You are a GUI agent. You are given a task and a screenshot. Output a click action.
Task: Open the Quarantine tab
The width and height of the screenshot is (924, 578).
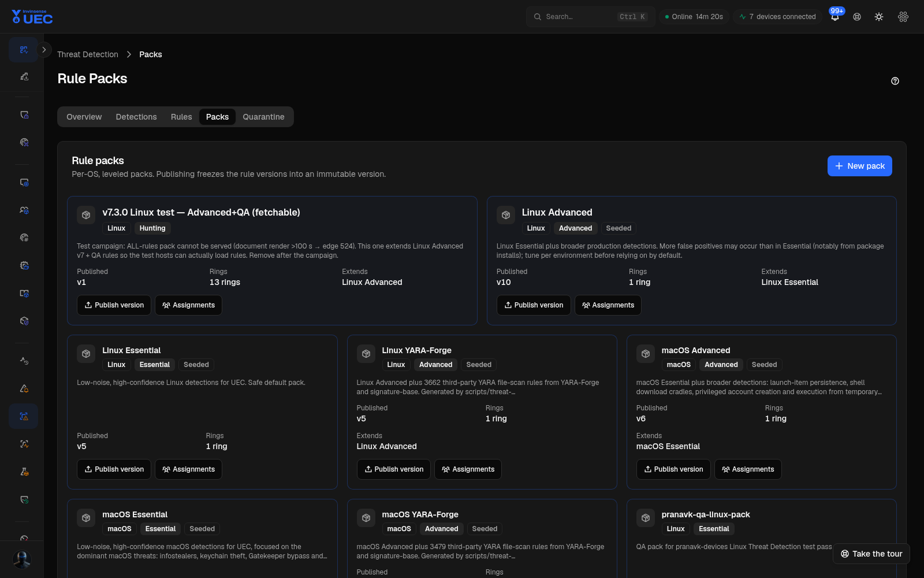(263, 117)
